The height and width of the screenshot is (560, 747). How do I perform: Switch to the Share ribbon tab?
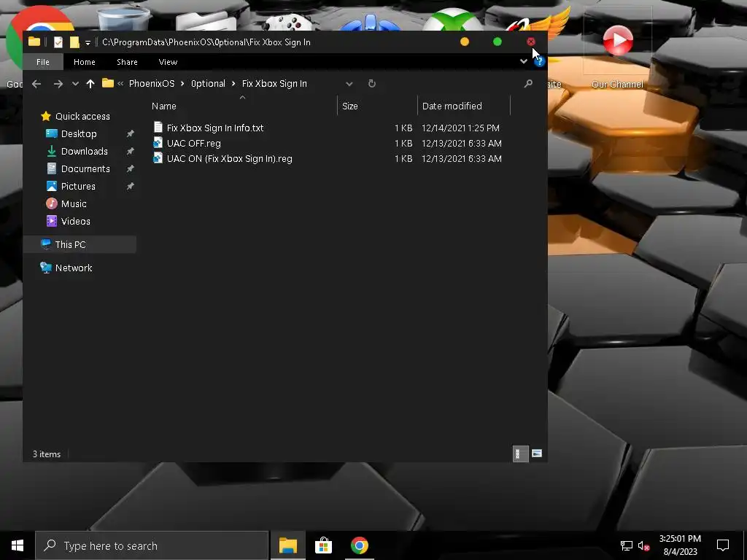127,62
